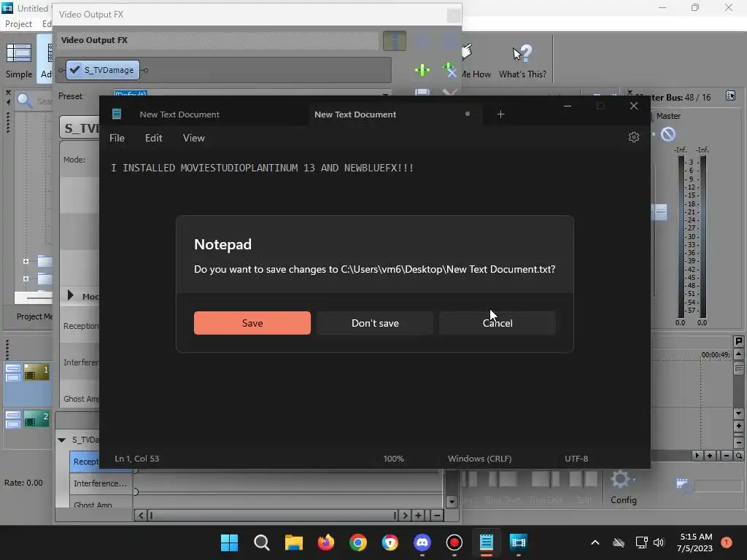Click the Ln 1, Col 53 status text

[x=136, y=459]
